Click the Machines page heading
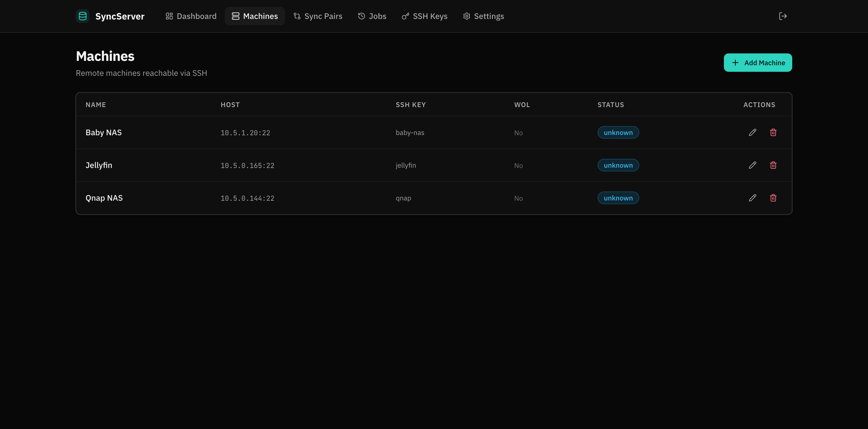 105,56
